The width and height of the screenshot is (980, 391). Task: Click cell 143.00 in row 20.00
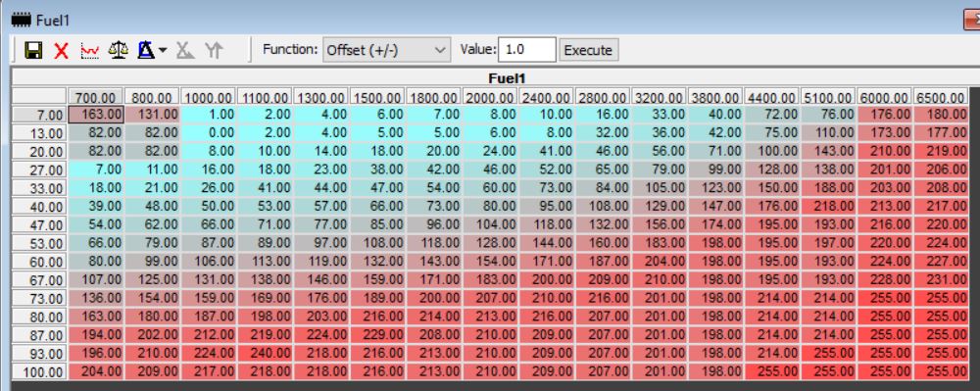point(828,151)
